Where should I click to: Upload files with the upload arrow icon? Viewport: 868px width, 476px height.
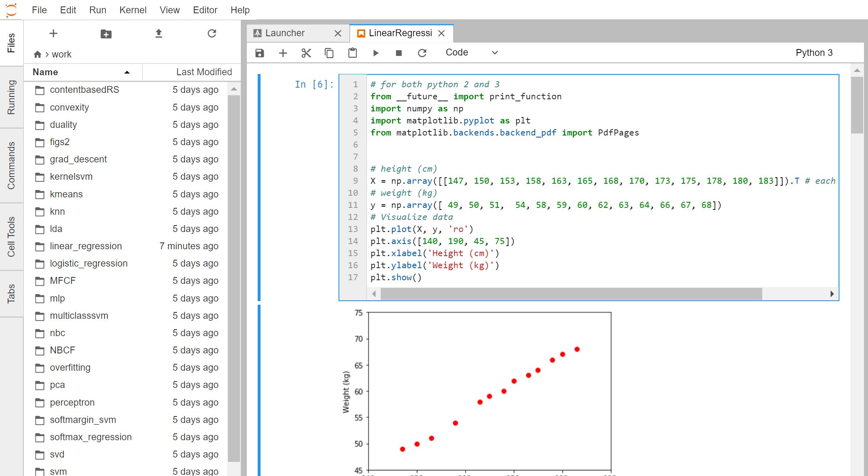tap(159, 34)
